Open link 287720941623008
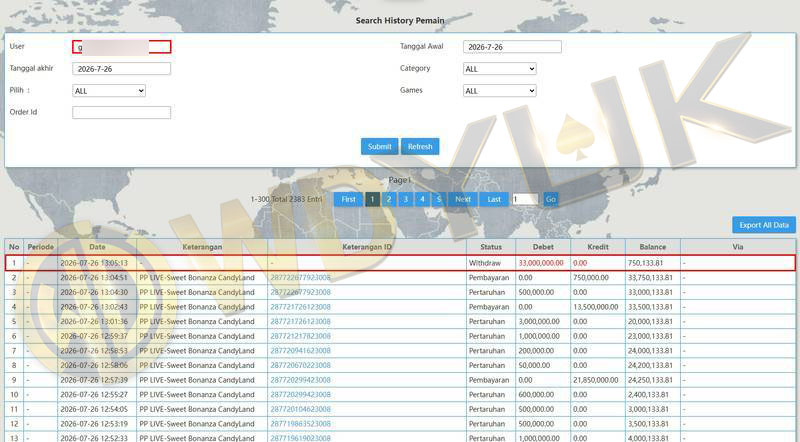800x442 pixels. (301, 351)
